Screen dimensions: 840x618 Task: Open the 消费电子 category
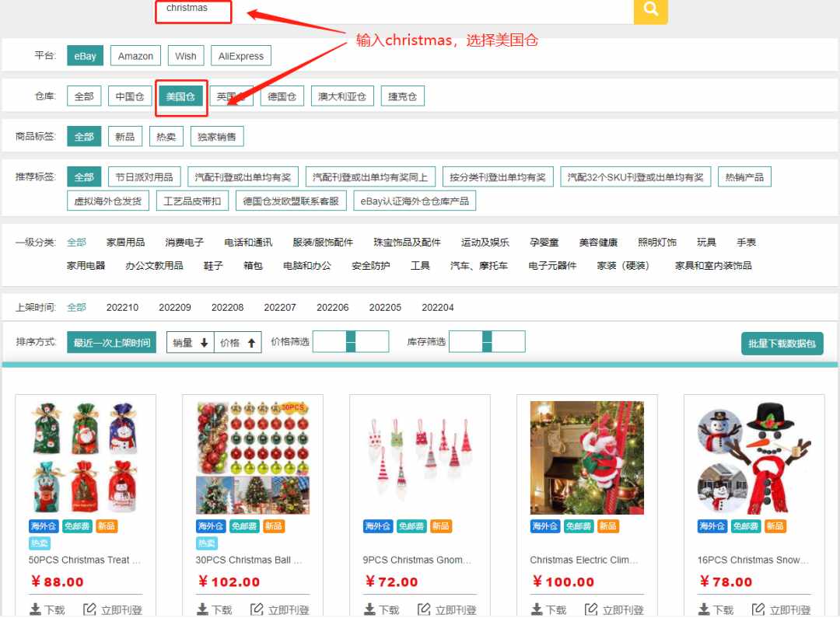click(x=184, y=242)
